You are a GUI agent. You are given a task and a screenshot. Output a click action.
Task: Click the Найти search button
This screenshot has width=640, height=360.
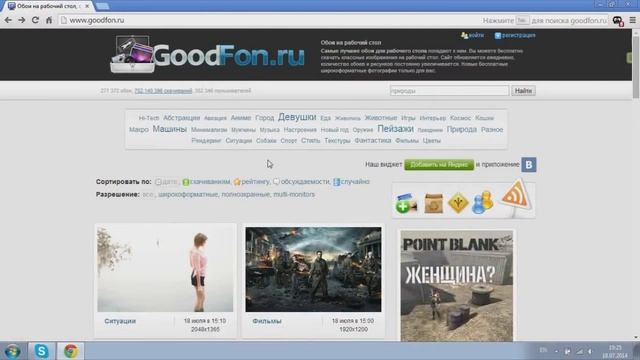(x=523, y=91)
